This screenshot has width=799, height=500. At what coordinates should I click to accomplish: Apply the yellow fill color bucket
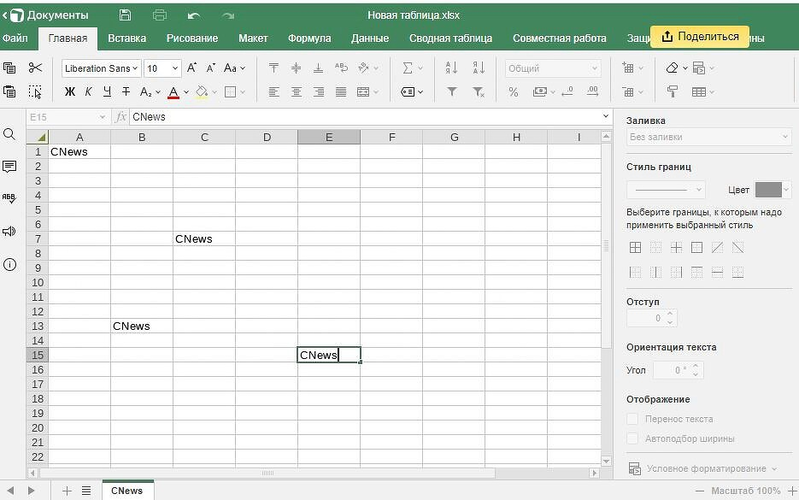click(202, 92)
